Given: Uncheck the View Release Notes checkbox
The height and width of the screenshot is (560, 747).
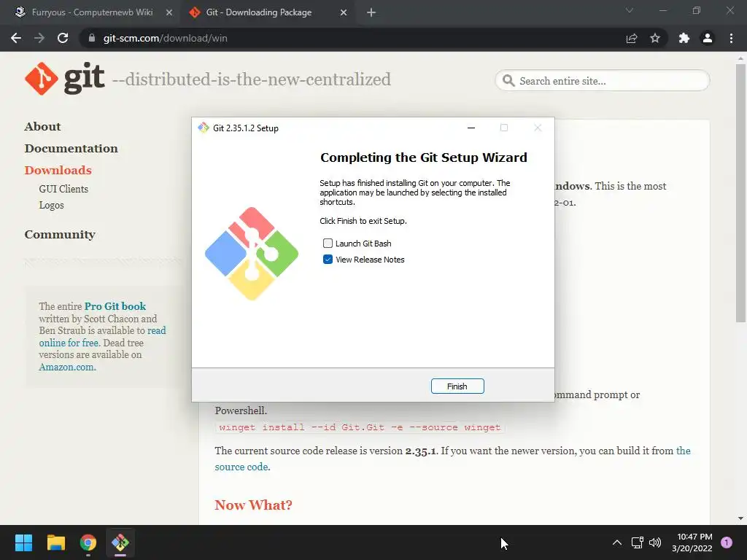Looking at the screenshot, I should click(328, 260).
